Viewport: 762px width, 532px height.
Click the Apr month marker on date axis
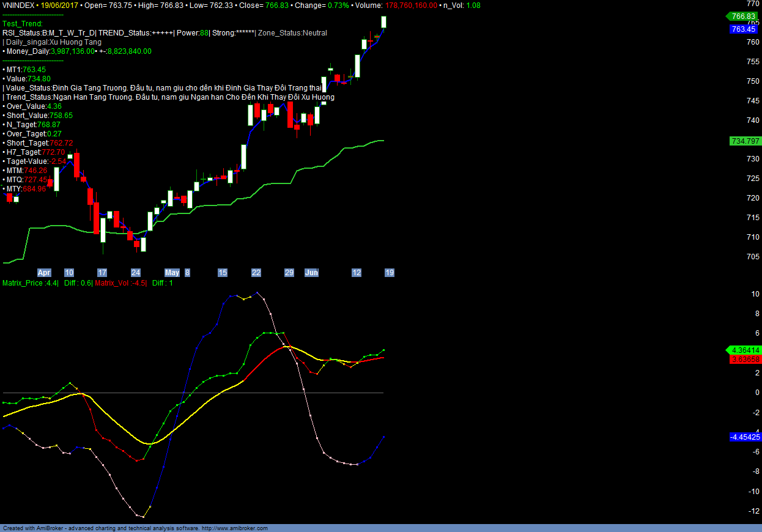pyautogui.click(x=44, y=273)
